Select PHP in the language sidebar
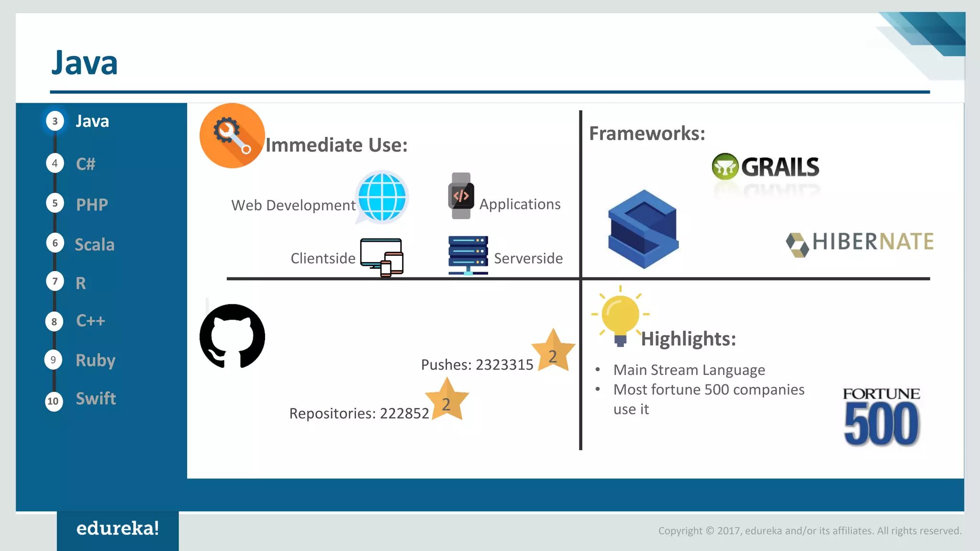Screen dimensions: 980x551 pos(92,205)
